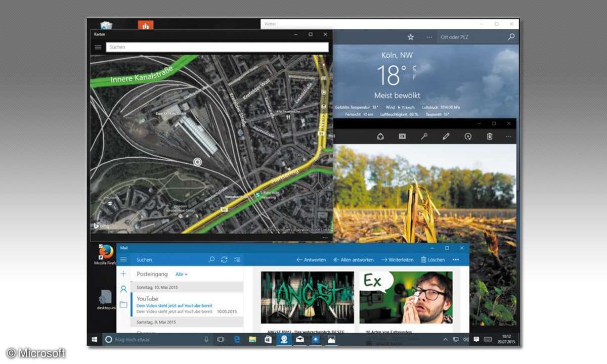Click the Sonntag, 10. Mai 2015 date header
Screen dimensions: 607x364
pyautogui.click(x=187, y=287)
